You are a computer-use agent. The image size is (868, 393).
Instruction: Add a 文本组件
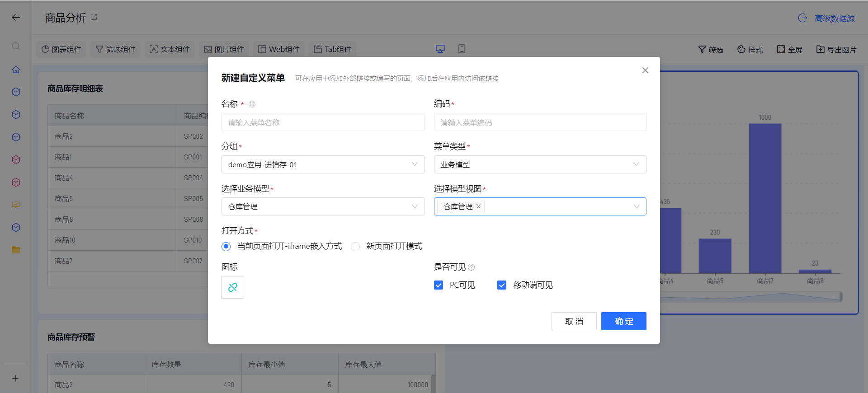(170, 49)
